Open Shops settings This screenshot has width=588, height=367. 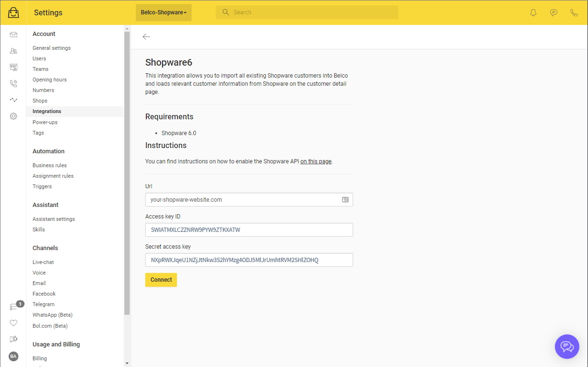(x=40, y=101)
